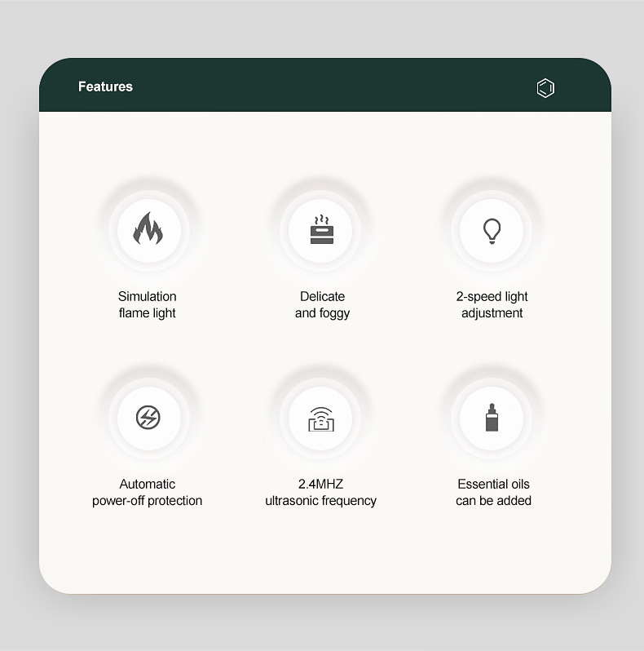644x651 pixels.
Task: Click the round button ring around the flame
Action: 149,230
